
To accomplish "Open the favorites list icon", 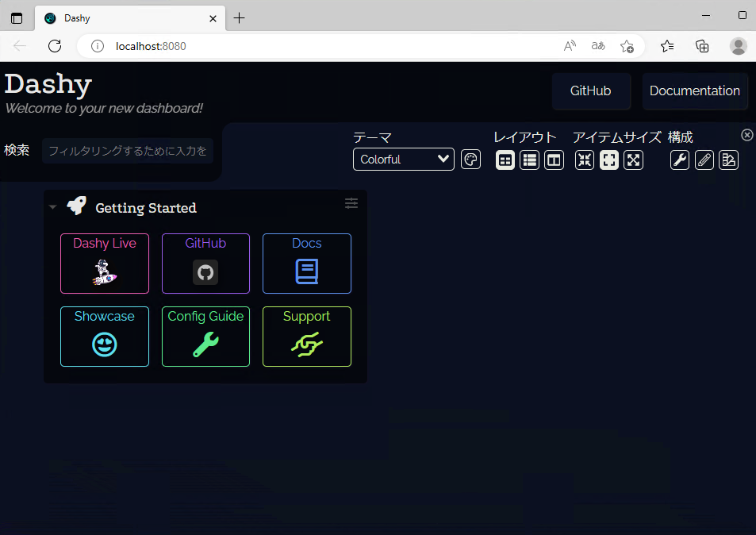I will pyautogui.click(x=667, y=46).
